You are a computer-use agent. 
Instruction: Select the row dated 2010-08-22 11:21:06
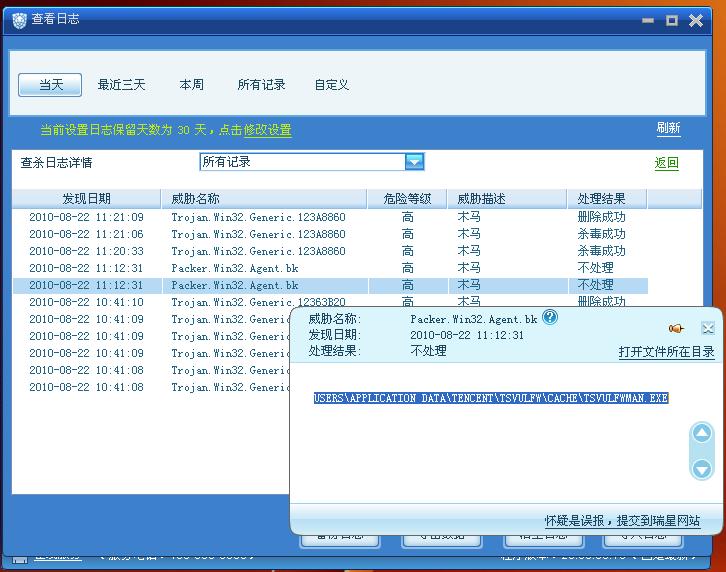pos(330,234)
